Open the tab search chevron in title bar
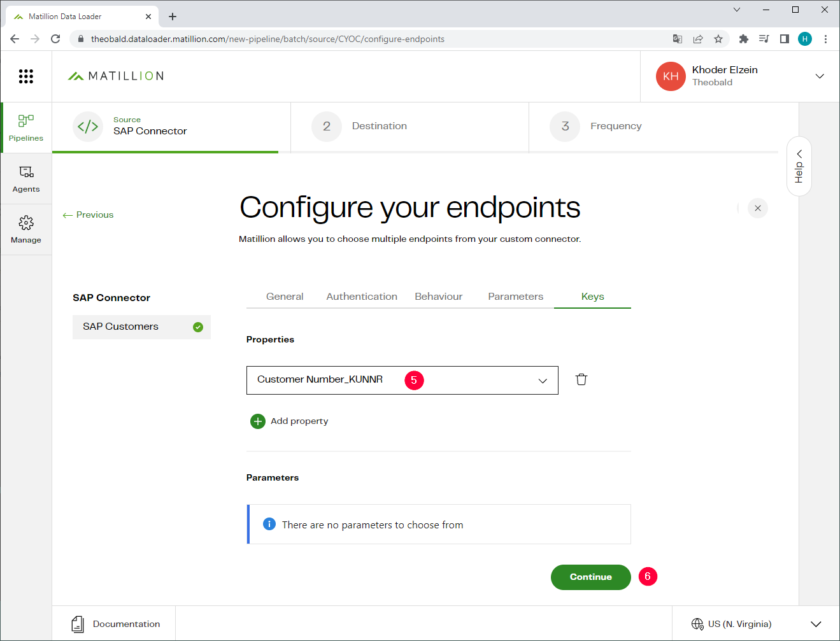 pyautogui.click(x=737, y=10)
